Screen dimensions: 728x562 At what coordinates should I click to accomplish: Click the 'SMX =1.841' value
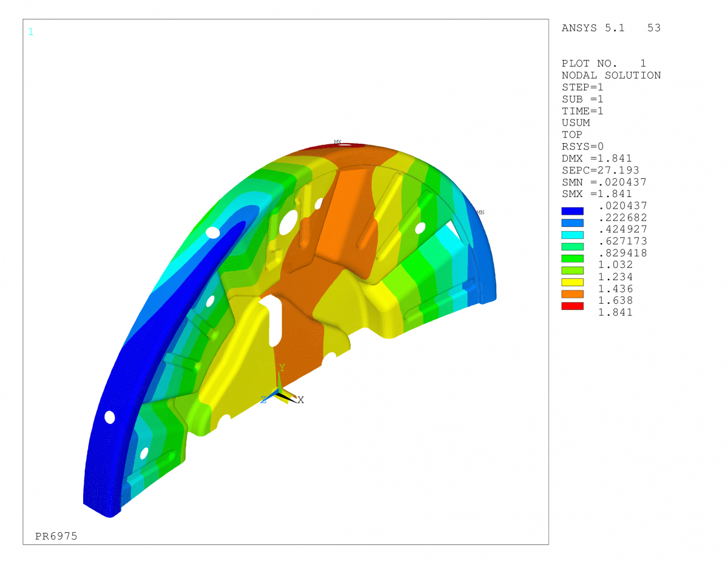pos(597,194)
